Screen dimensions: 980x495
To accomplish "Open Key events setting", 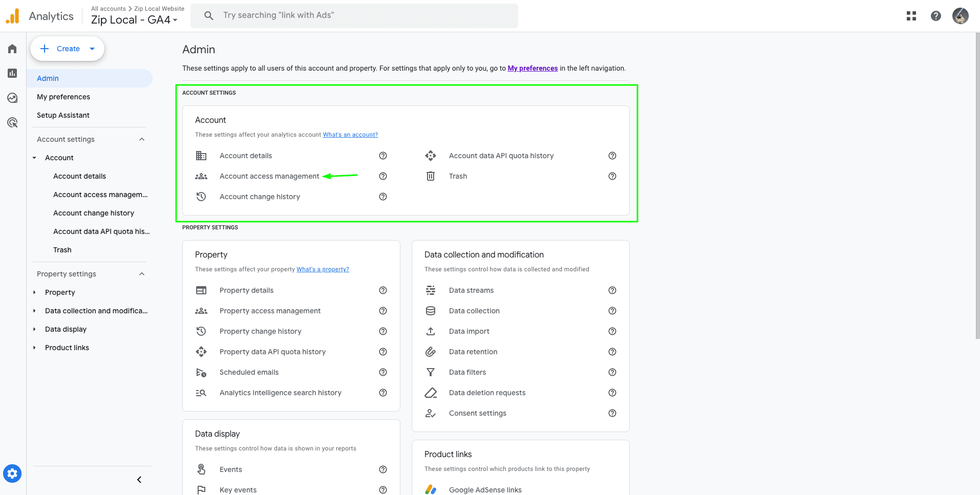I will click(x=238, y=490).
